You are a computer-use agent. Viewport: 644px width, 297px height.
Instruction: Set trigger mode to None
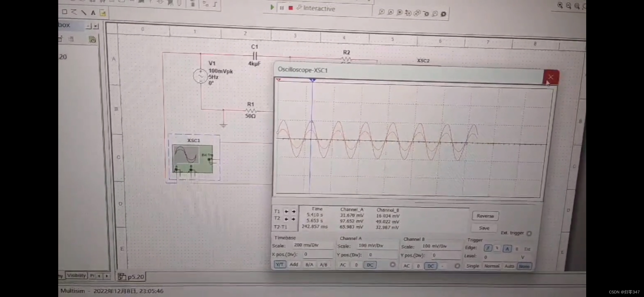[524, 266]
